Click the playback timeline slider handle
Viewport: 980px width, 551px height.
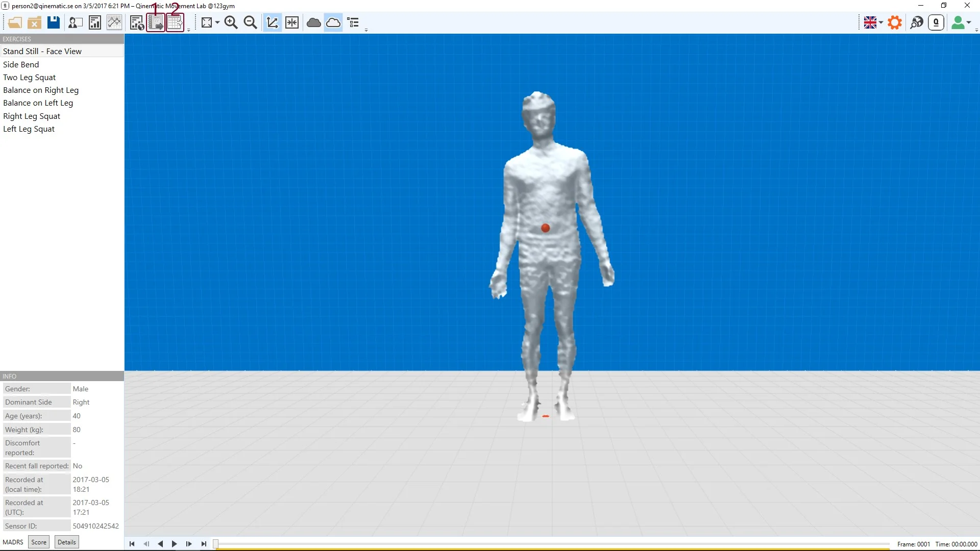coord(216,544)
